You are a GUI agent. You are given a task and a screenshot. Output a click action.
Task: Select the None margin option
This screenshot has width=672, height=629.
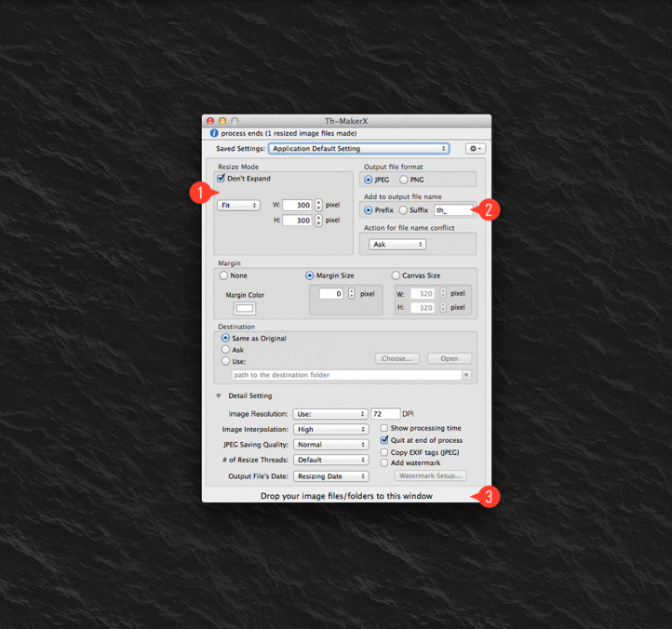click(223, 275)
